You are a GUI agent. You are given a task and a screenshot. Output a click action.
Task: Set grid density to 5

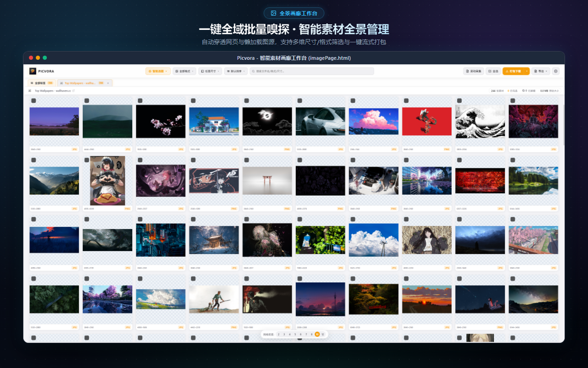click(295, 334)
